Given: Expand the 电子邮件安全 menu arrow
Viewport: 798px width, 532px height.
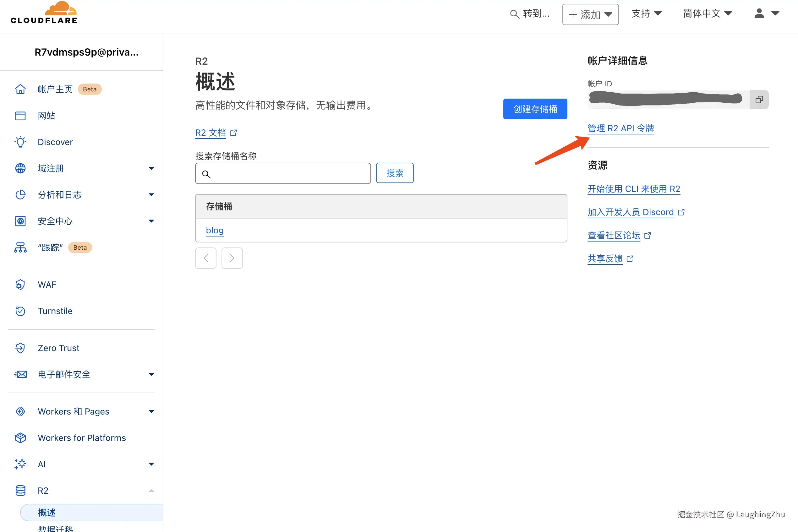Looking at the screenshot, I should (151, 375).
